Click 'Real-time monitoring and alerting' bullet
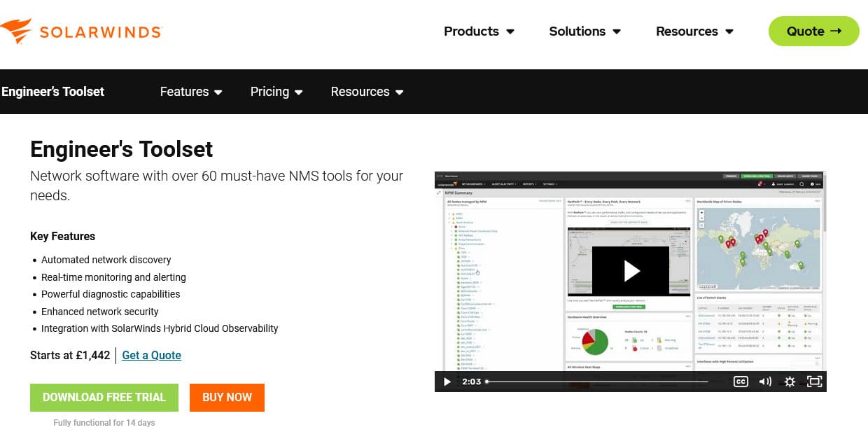This screenshot has width=868, height=439. coord(113,277)
